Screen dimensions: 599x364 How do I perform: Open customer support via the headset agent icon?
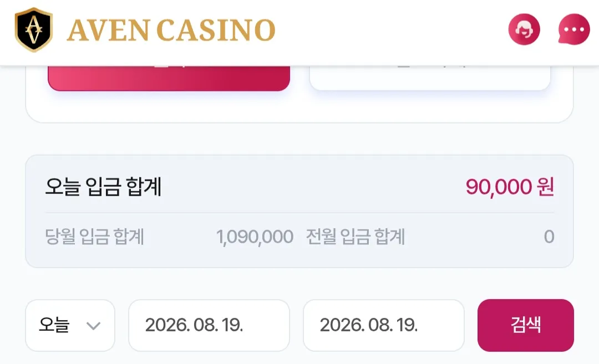click(524, 29)
